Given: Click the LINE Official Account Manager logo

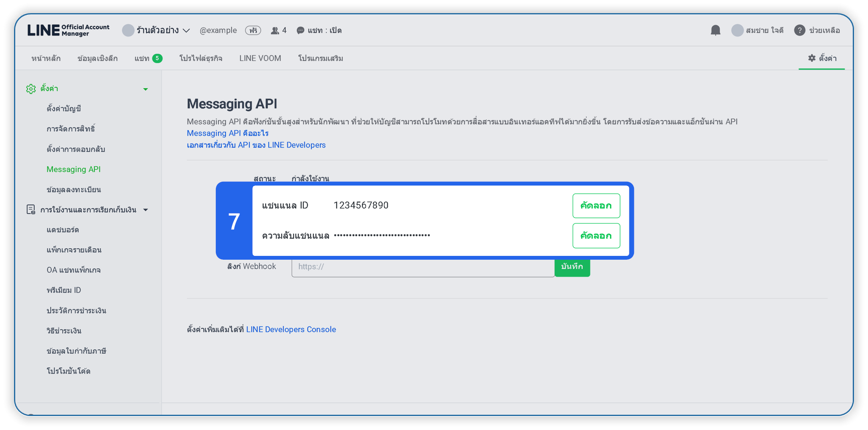Looking at the screenshot, I should (x=69, y=30).
